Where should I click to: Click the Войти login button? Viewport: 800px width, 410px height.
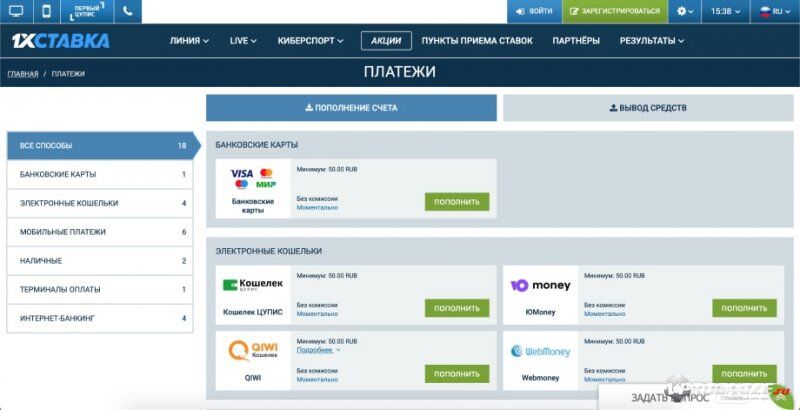point(534,11)
